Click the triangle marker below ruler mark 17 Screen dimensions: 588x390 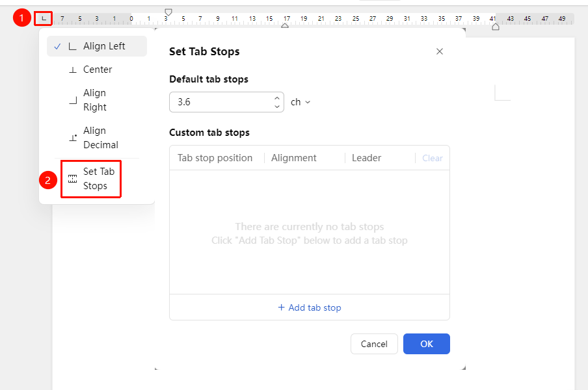point(285,25)
